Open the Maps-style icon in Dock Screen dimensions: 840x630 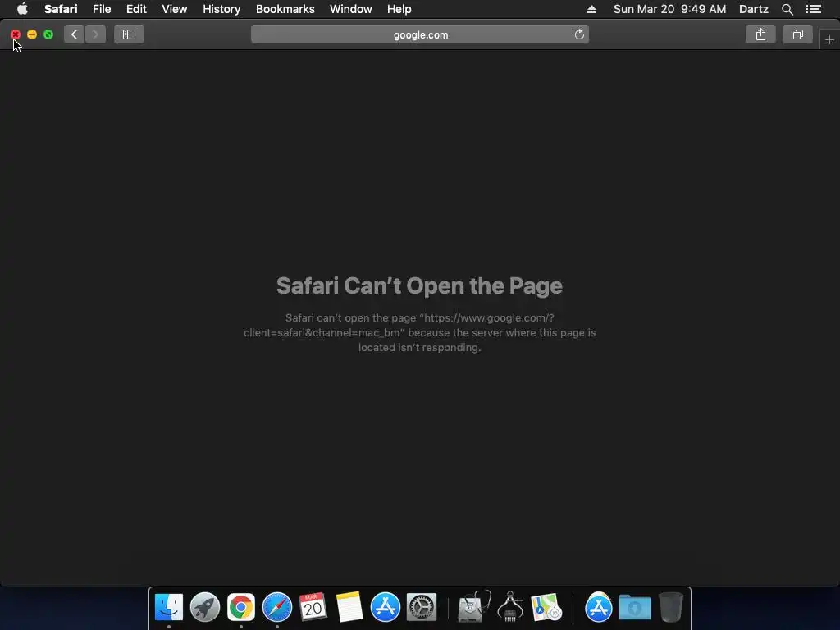click(546, 607)
